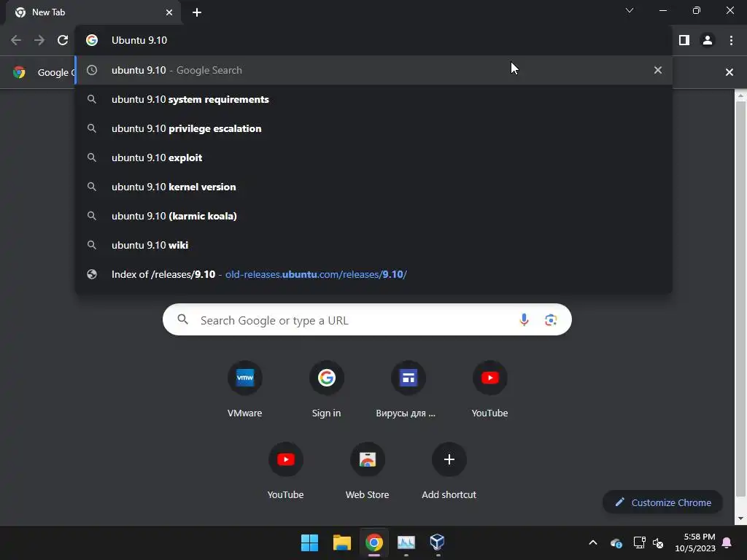This screenshot has height=560, width=747.
Task: Open the Web Store shortcut
Action: pos(368,471)
